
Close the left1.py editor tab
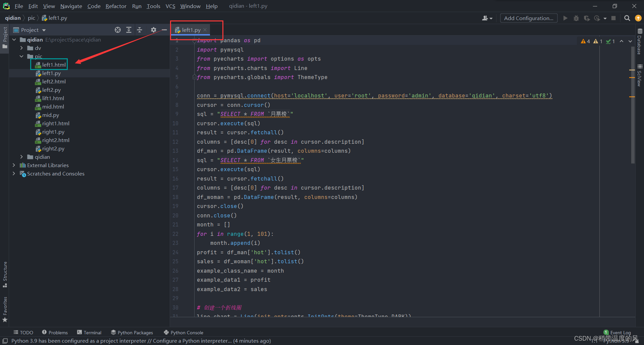coord(205,30)
